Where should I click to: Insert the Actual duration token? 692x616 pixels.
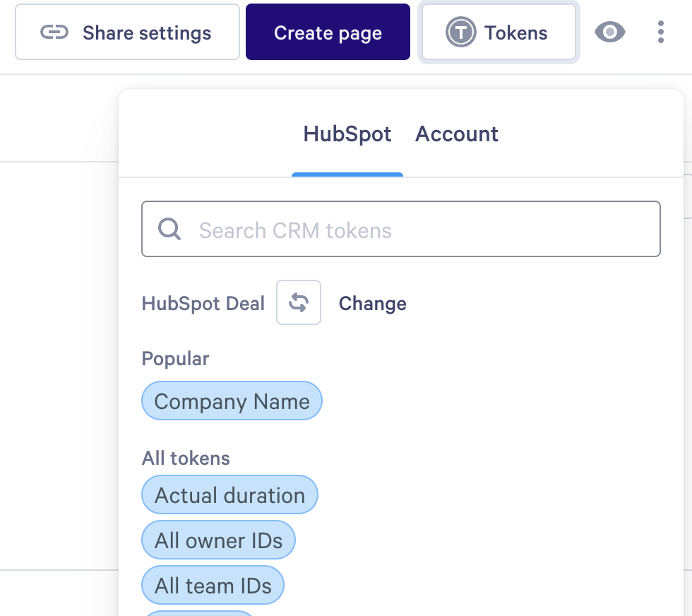click(229, 494)
